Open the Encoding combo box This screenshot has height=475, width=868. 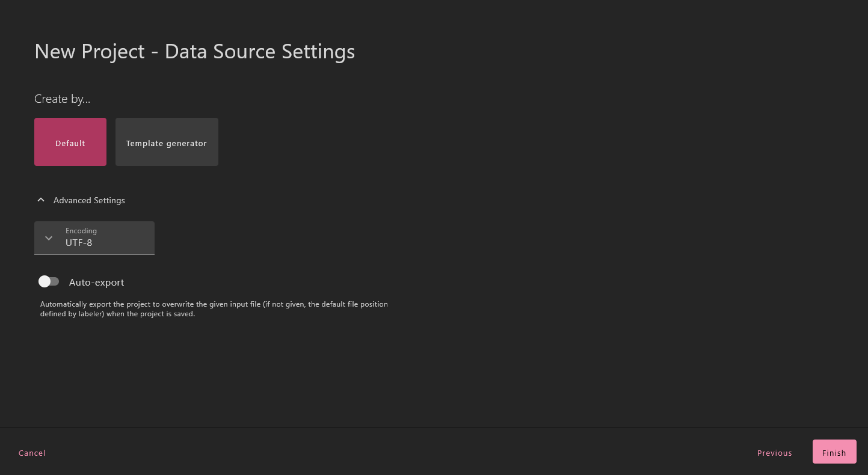click(94, 238)
